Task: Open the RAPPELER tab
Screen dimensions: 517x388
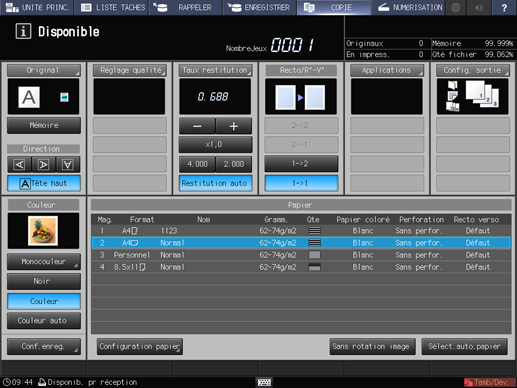Action: coord(185,7)
